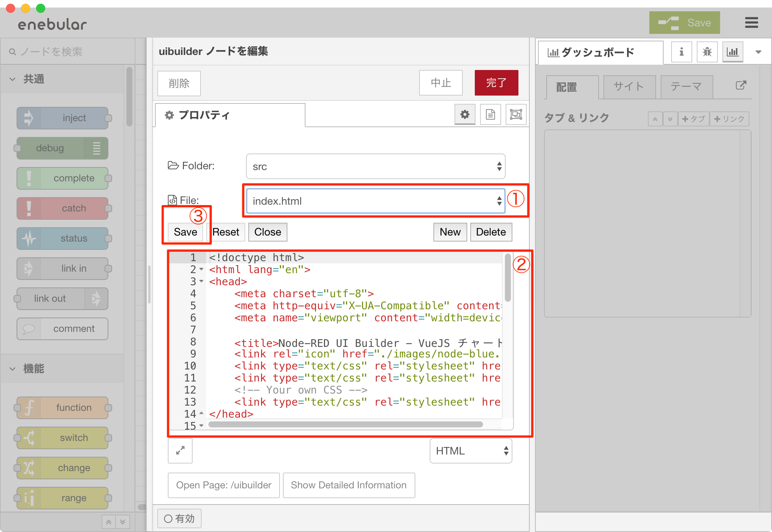772x532 pixels.
Task: Switch to the テーマ tab
Action: [x=686, y=87]
